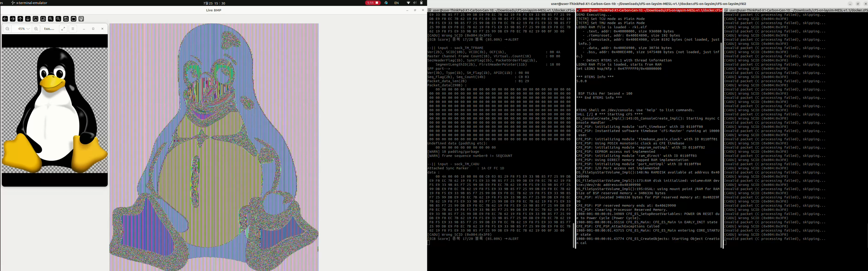Click the image search toolbar icon

43,19
